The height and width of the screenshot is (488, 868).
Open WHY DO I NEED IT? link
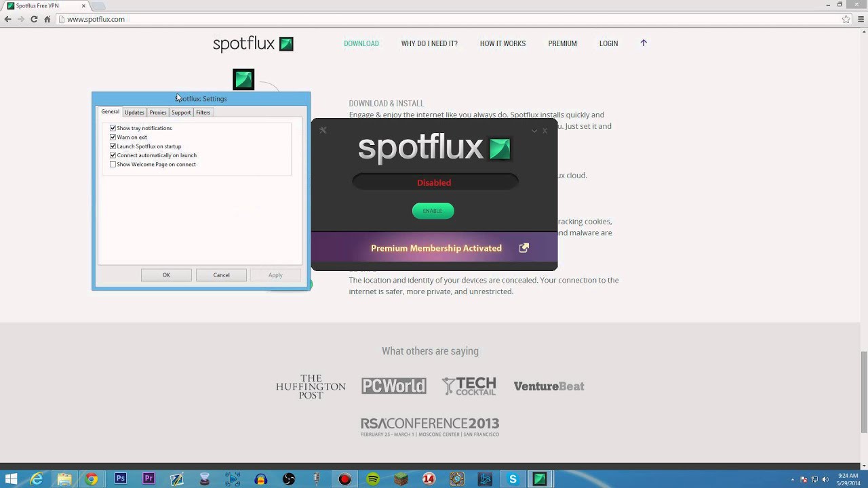[x=429, y=43]
